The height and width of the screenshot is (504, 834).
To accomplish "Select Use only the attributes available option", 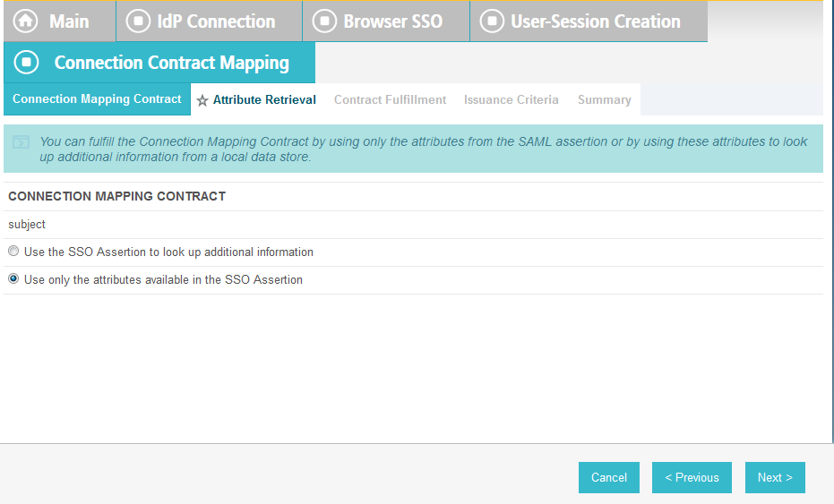I will pos(13,278).
